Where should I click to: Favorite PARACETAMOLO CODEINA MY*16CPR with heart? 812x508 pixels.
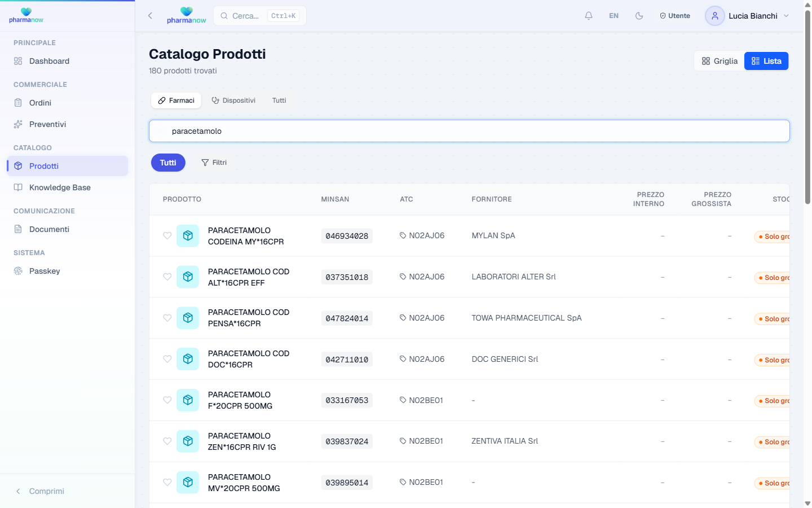click(x=167, y=236)
